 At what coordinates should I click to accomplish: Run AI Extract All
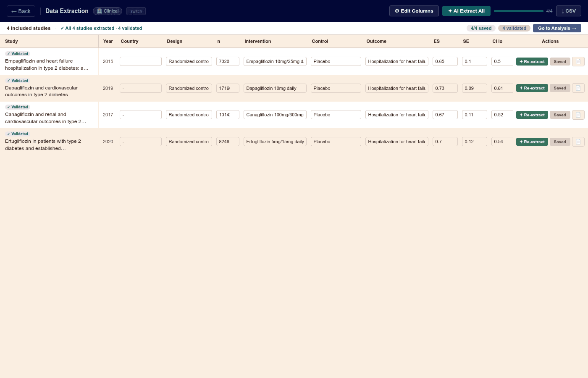pyautogui.click(x=466, y=11)
